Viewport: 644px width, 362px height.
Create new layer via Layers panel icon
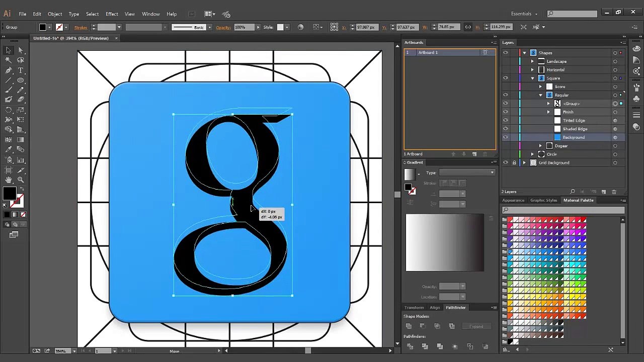[x=604, y=192]
